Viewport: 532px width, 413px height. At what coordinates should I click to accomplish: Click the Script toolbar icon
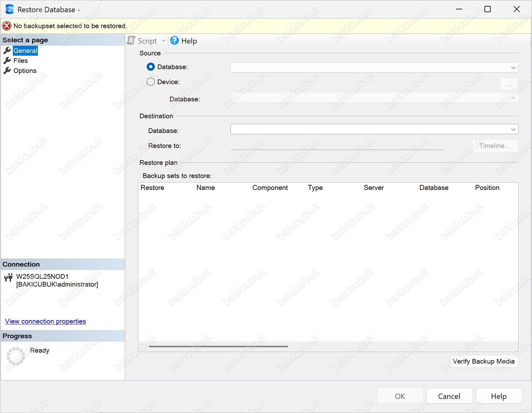click(x=131, y=41)
